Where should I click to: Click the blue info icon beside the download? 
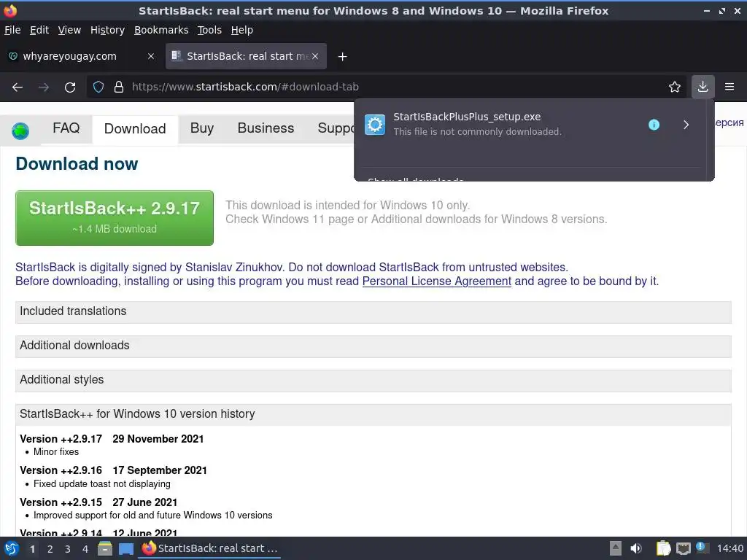tap(654, 125)
